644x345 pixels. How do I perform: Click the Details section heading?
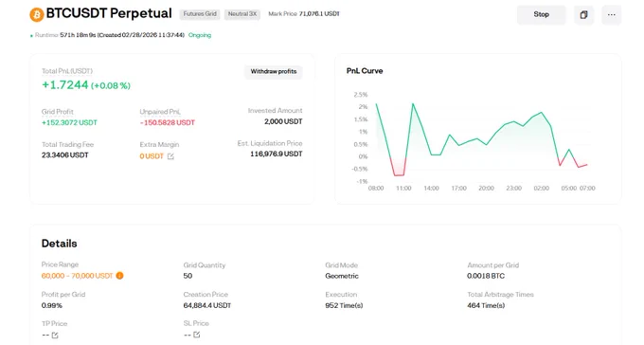59,244
